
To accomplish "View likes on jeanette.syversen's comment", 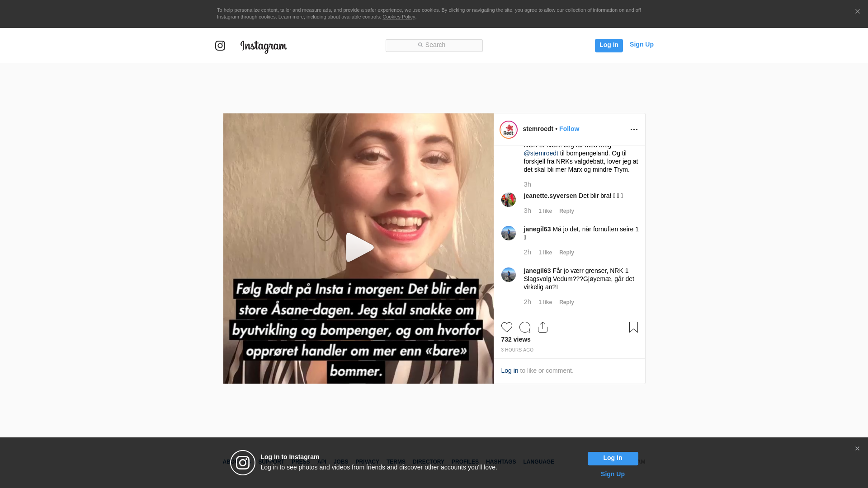I will [x=545, y=211].
